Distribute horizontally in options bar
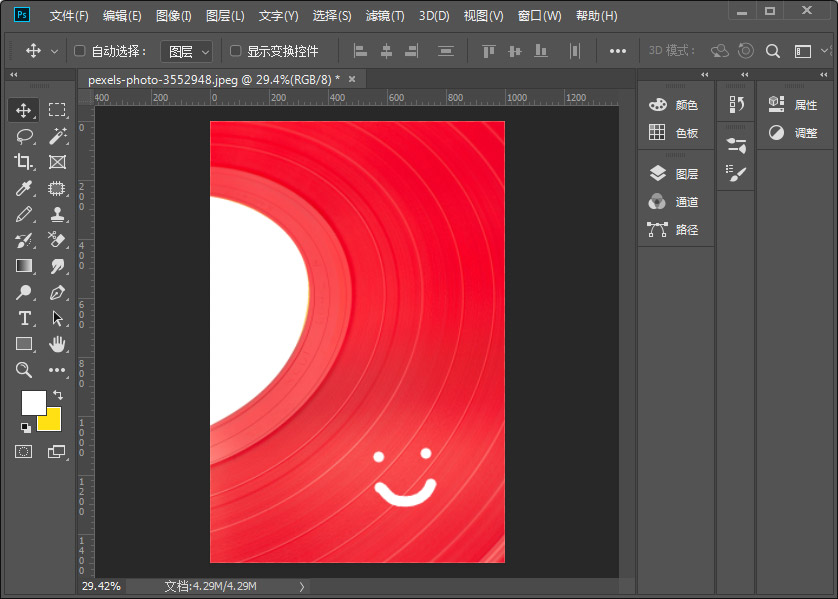 point(575,51)
